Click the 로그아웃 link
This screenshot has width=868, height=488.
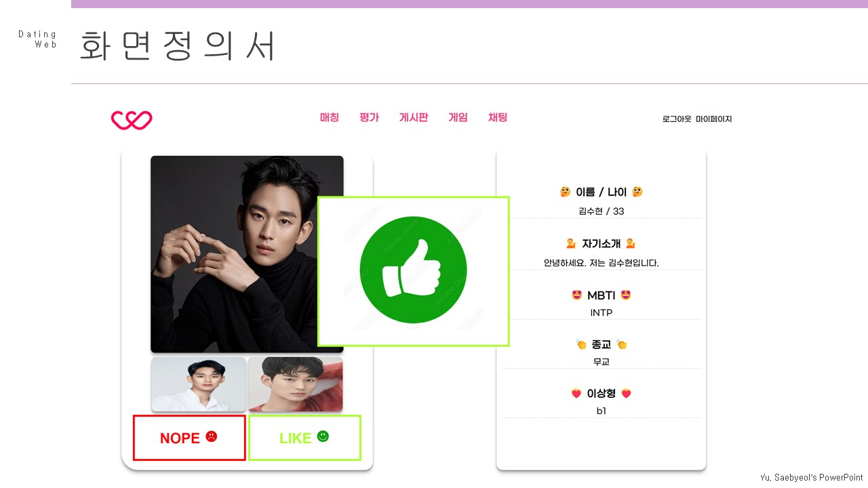pos(677,119)
